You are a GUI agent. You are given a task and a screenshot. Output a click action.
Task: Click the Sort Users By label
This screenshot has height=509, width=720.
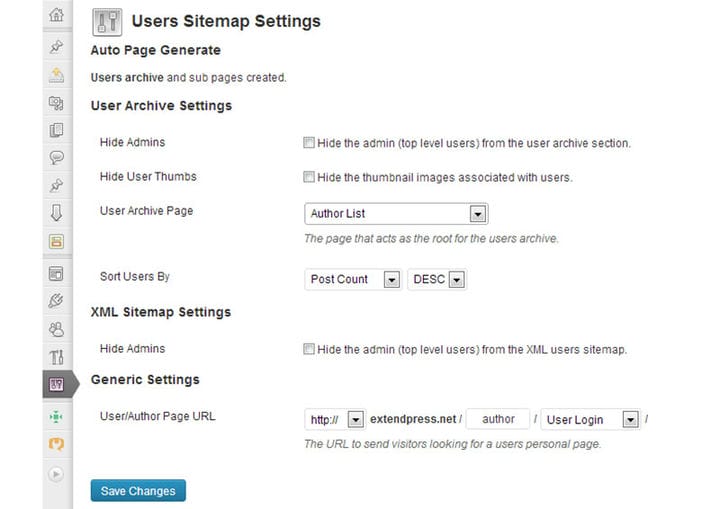pyautogui.click(x=135, y=277)
